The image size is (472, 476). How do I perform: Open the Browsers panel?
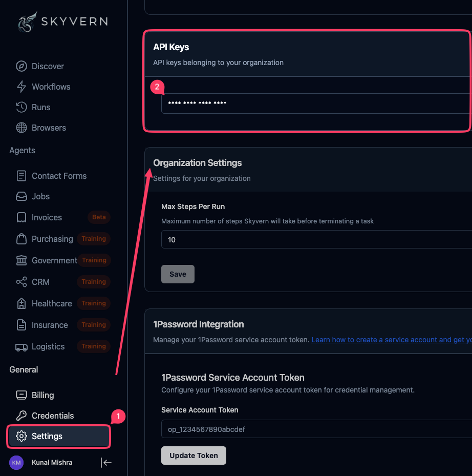49,128
